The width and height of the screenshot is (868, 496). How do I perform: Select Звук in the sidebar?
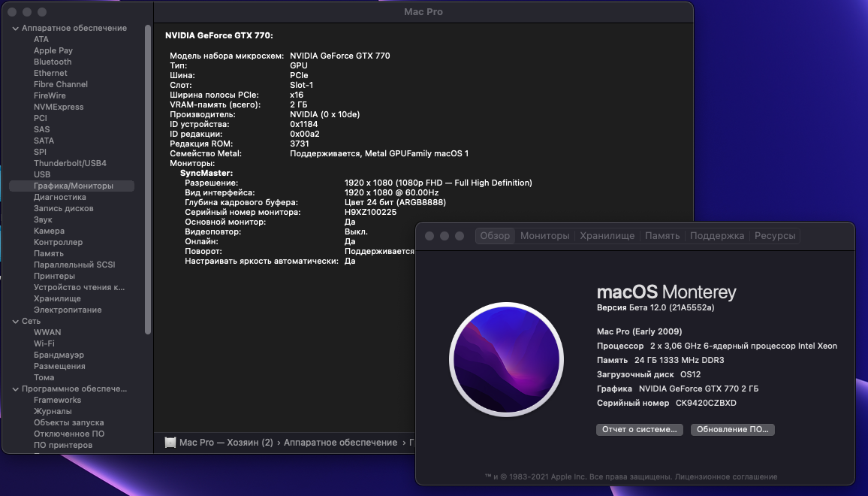click(x=43, y=219)
